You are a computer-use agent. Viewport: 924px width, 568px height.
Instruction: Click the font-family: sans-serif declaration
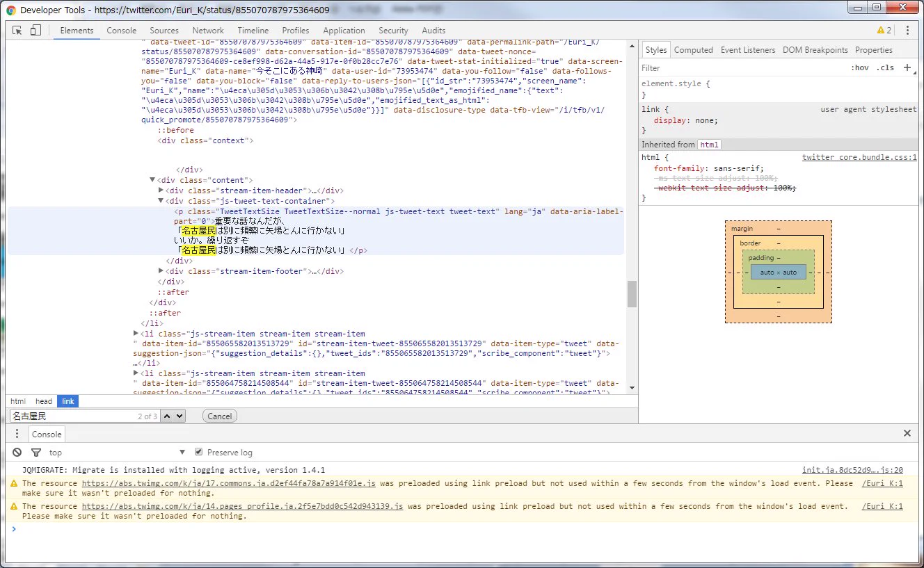(709, 168)
